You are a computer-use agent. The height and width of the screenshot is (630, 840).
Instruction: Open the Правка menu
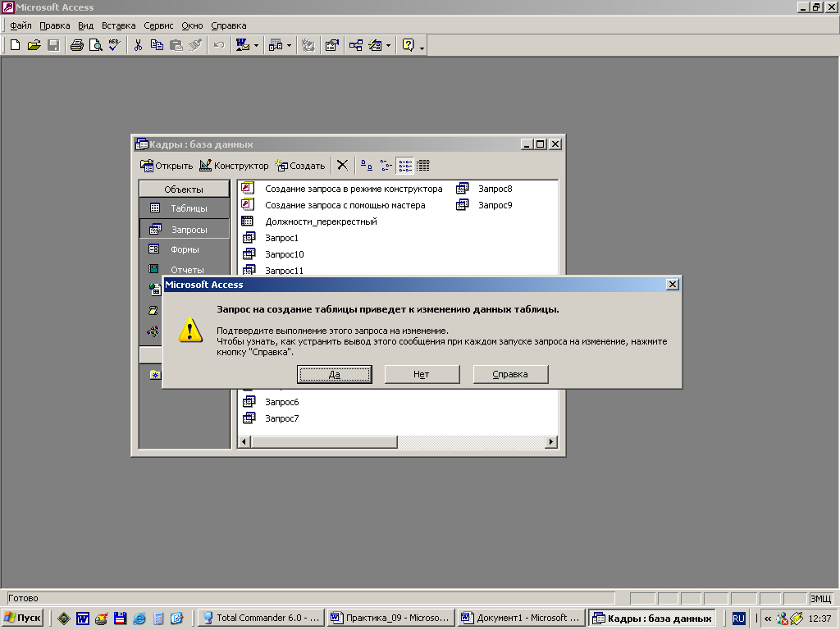click(55, 25)
